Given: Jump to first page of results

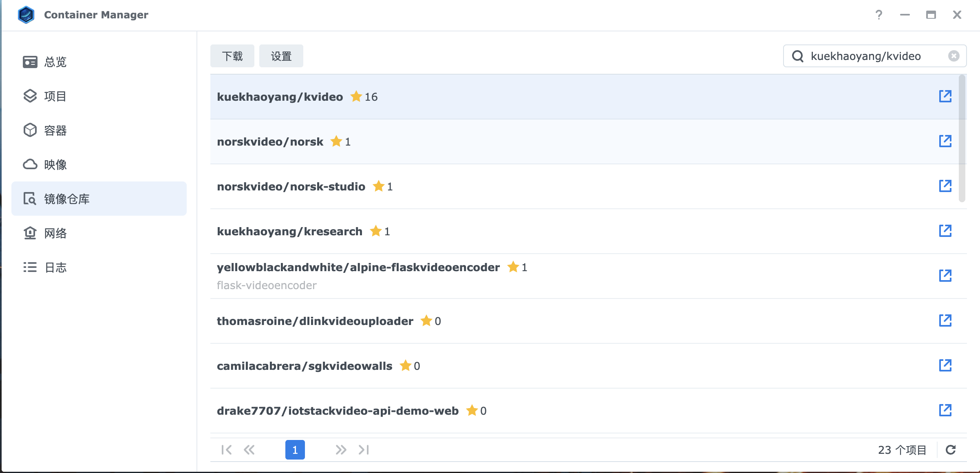Looking at the screenshot, I should point(227,450).
